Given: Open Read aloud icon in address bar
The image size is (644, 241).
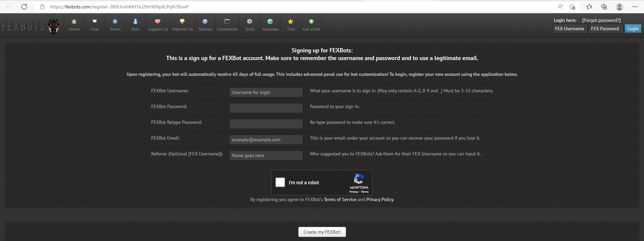Looking at the screenshot, I should 560,7.
